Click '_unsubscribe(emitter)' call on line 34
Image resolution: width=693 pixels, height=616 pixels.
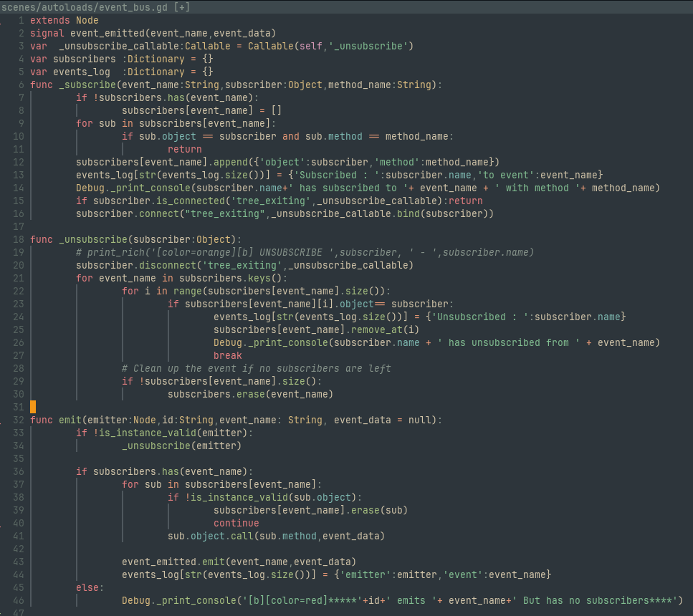[181, 446]
